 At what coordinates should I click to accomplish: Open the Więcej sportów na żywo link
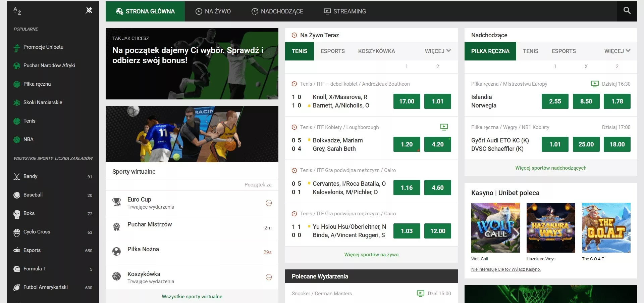[x=371, y=255]
